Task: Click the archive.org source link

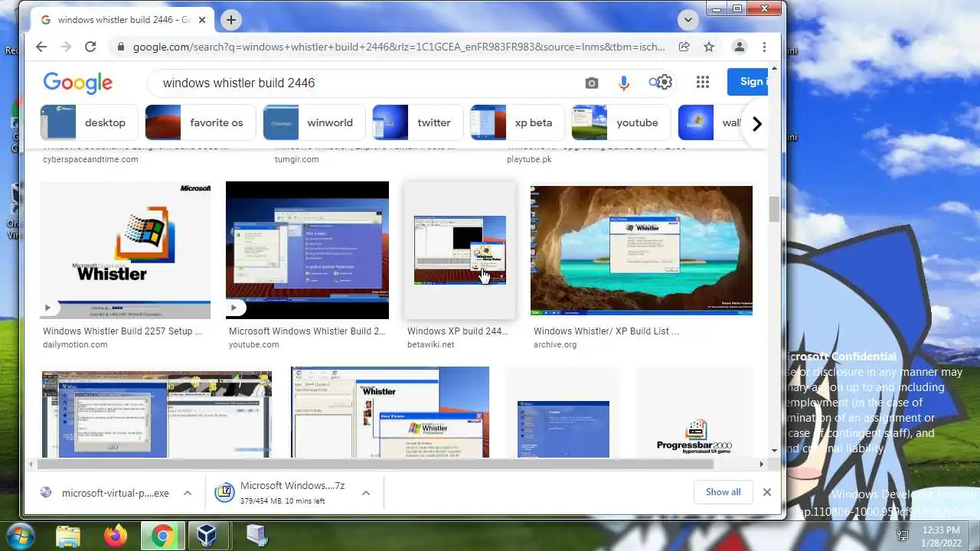Action: click(x=555, y=344)
